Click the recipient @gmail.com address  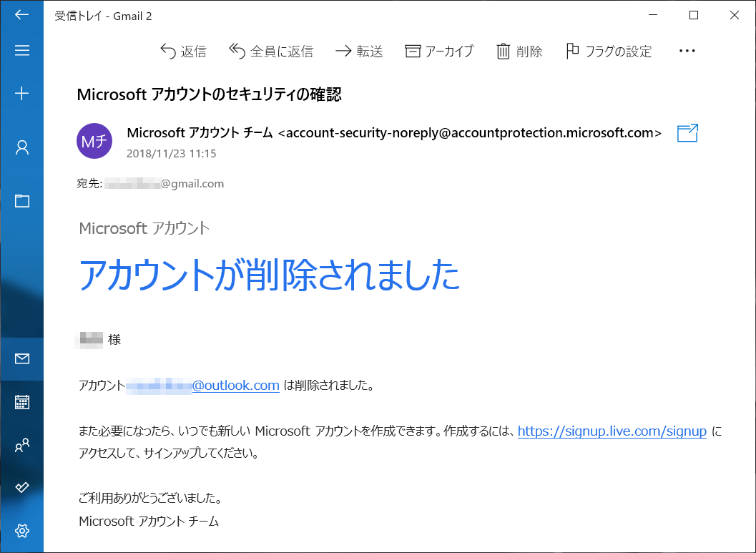click(164, 184)
